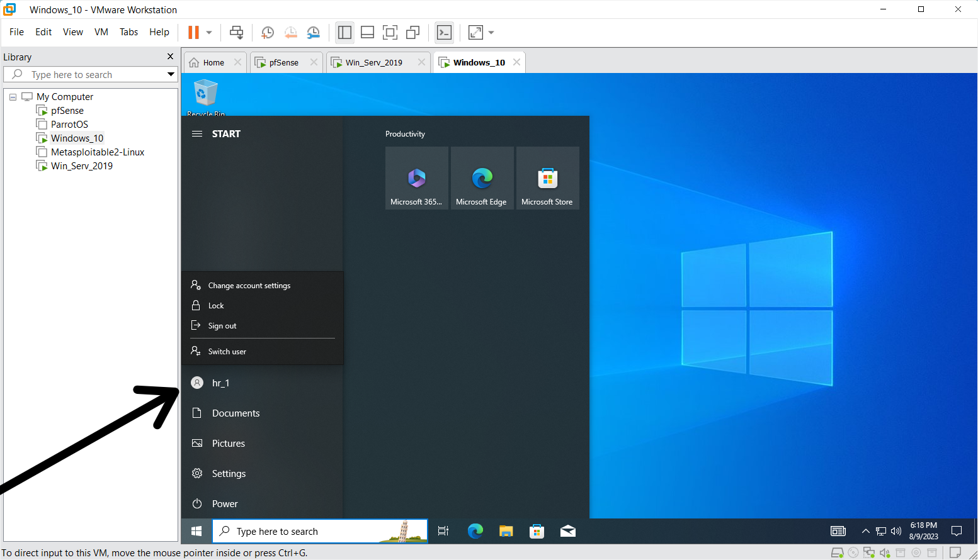Click the stretch guest display icon
978x560 pixels.
(475, 32)
